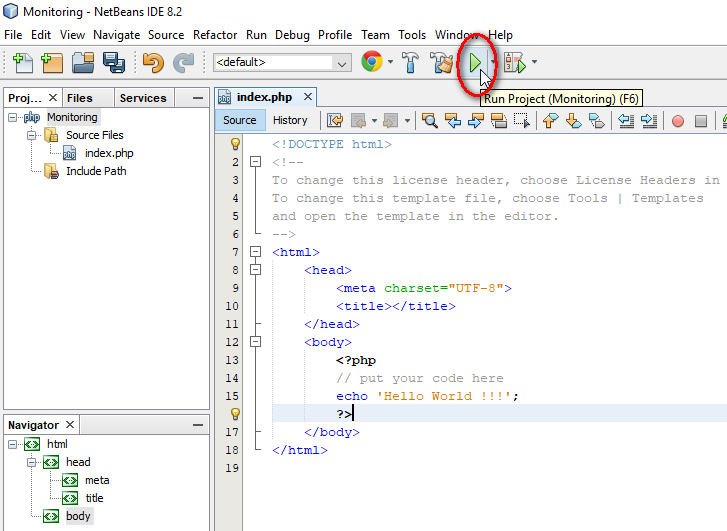Screen dimensions: 727x531
Task: Open the Navigate menu
Action: 116,35
